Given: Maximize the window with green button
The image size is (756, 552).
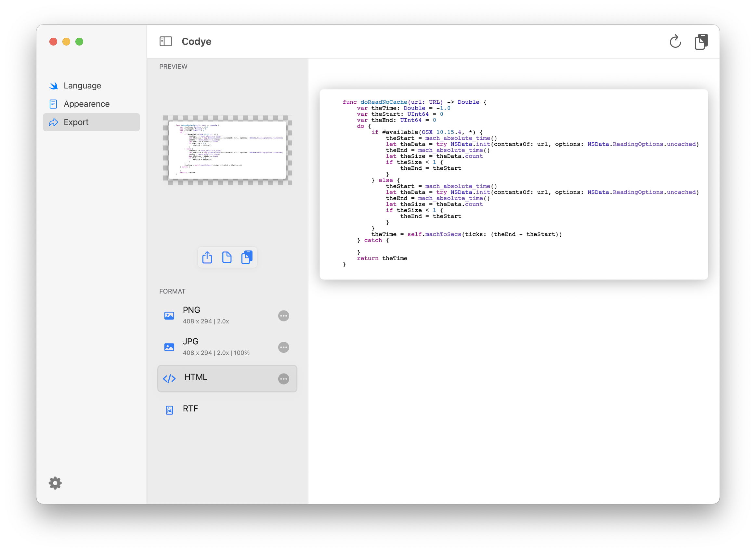Looking at the screenshot, I should coord(80,42).
